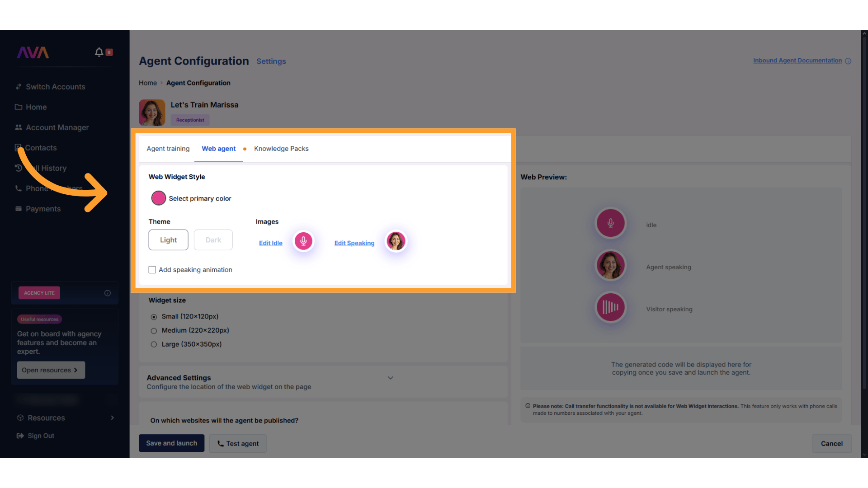This screenshot has height=488, width=868.
Task: Click the Open resources button
Action: (51, 370)
